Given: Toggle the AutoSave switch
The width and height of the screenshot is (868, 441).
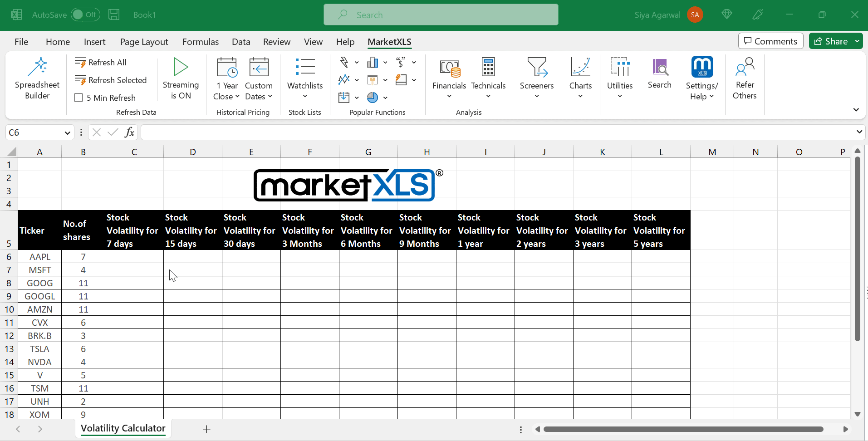Looking at the screenshot, I should 85,15.
